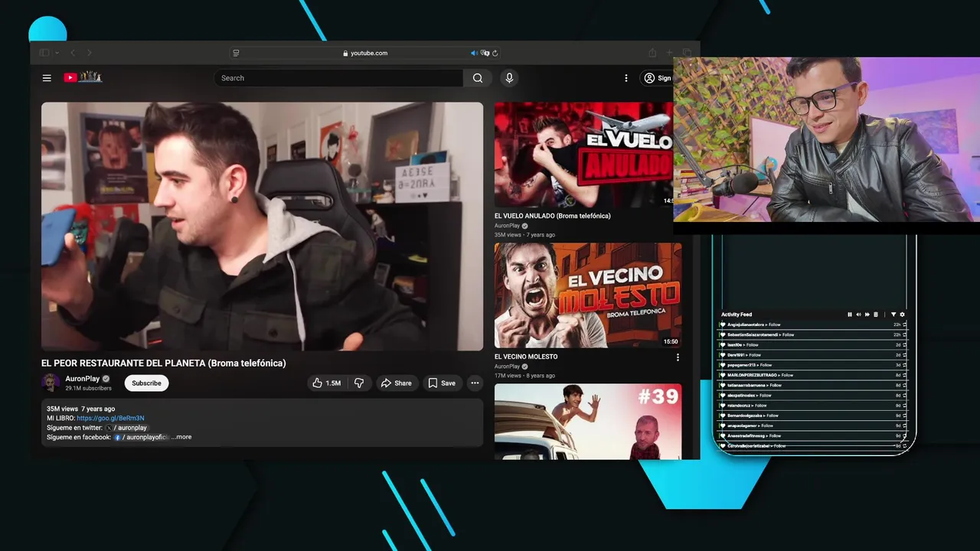
Task: Click Safari share icon
Action: pyautogui.click(x=652, y=53)
